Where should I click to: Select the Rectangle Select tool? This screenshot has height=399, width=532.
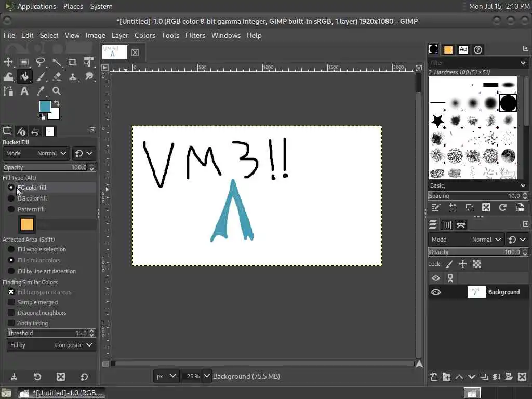(x=24, y=62)
